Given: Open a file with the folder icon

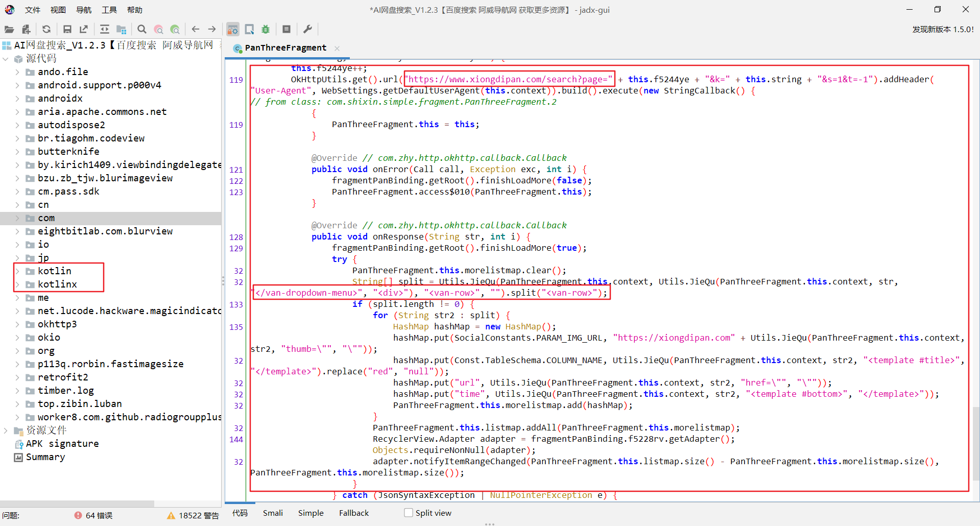Looking at the screenshot, I should 9,30.
